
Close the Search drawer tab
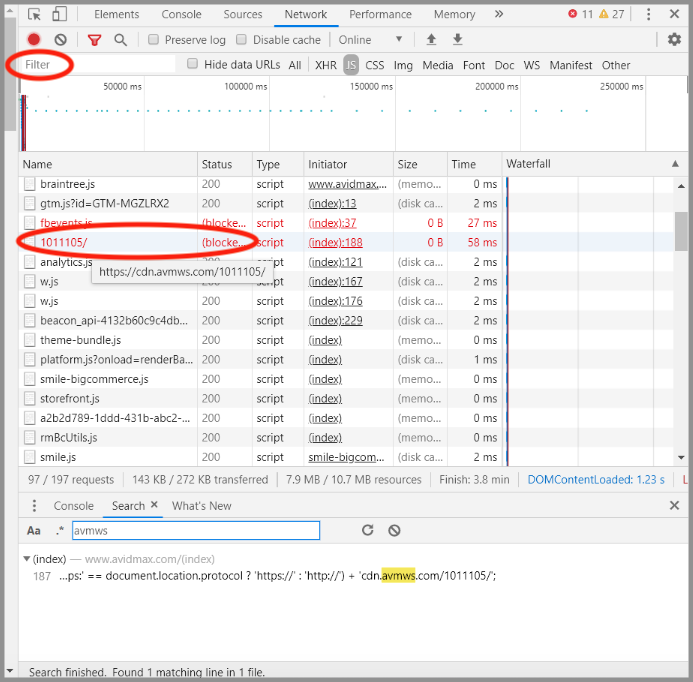[x=154, y=504]
